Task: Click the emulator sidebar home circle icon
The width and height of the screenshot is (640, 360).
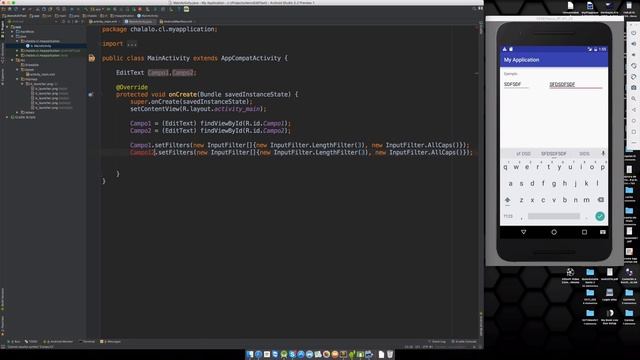Action: [633, 121]
